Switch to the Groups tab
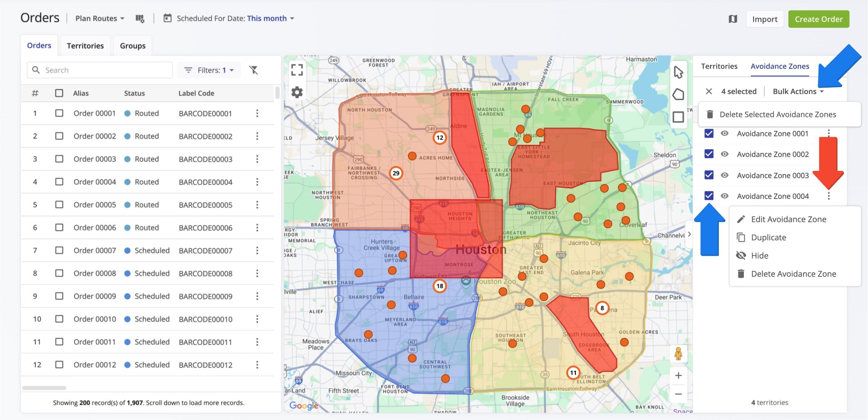This screenshot has width=868, height=420. click(x=133, y=46)
